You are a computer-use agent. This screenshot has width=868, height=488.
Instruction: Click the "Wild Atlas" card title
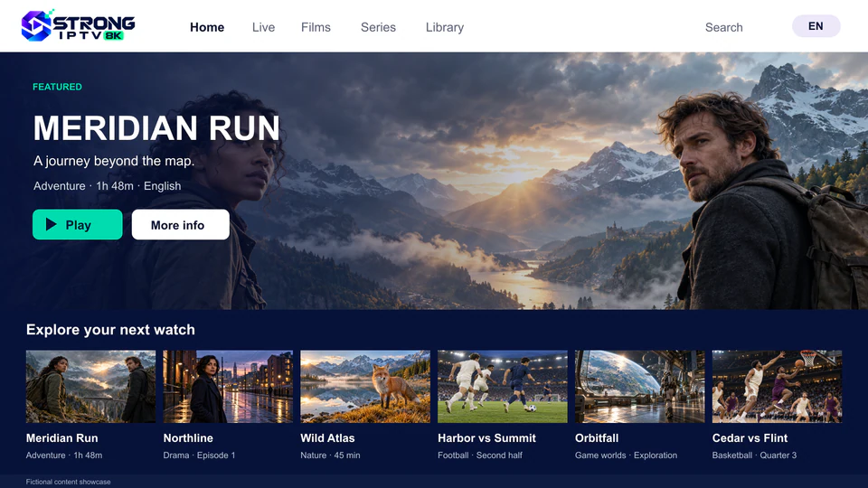(327, 437)
